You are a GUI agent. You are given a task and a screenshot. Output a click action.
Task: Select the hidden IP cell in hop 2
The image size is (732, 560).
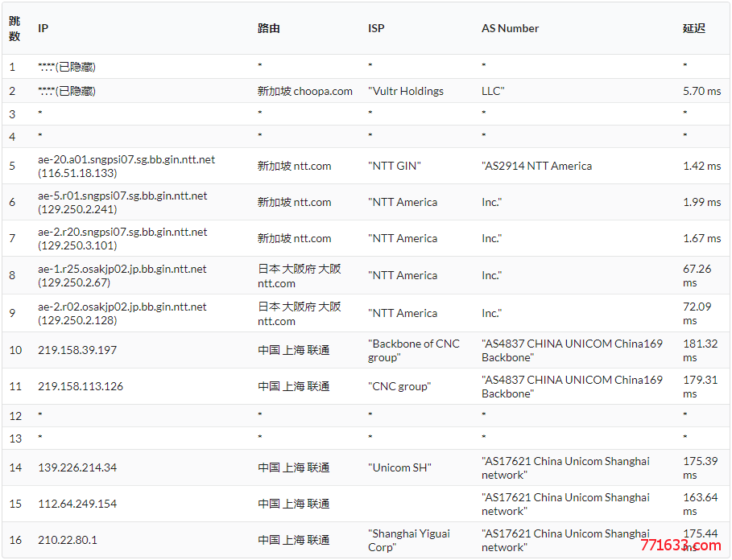67,91
